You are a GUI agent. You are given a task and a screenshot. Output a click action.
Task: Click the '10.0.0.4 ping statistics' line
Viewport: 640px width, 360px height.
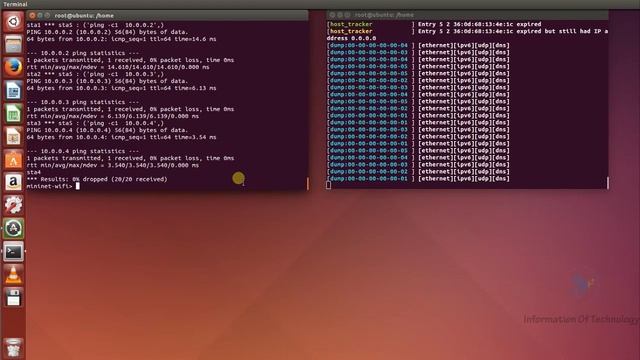point(83,151)
